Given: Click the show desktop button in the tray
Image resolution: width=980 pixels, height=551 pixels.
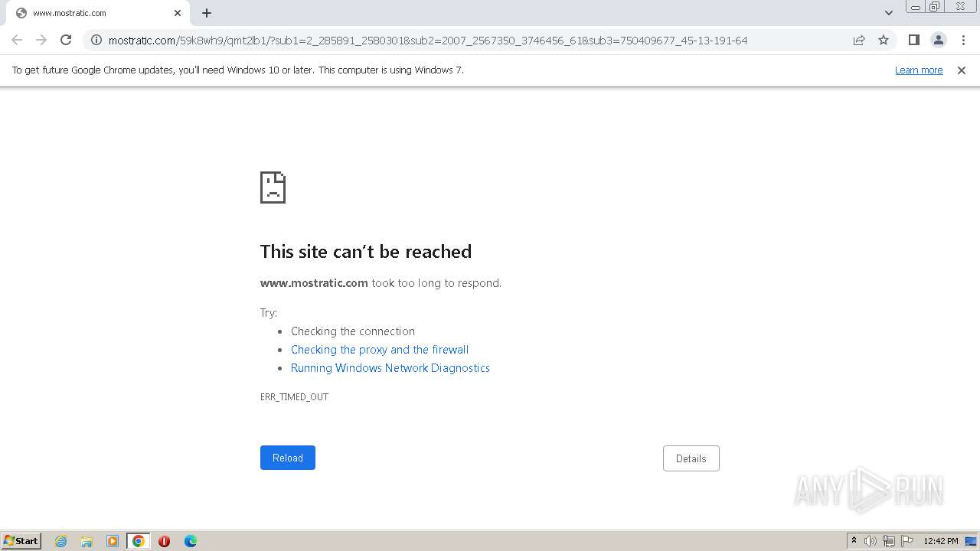Looking at the screenshot, I should tap(971, 541).
